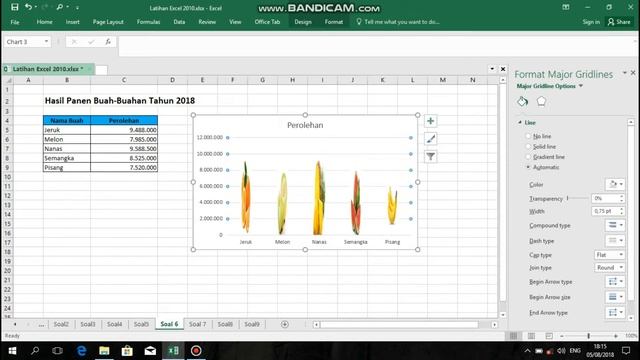Screen dimensions: 640x360
Task: Open Excel icon on taskbar
Action: 173,351
